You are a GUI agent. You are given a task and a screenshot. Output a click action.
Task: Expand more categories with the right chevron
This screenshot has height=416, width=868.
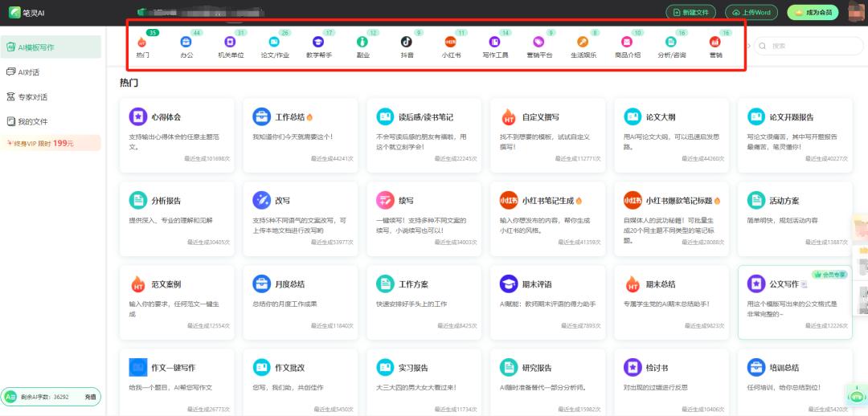tap(749, 46)
